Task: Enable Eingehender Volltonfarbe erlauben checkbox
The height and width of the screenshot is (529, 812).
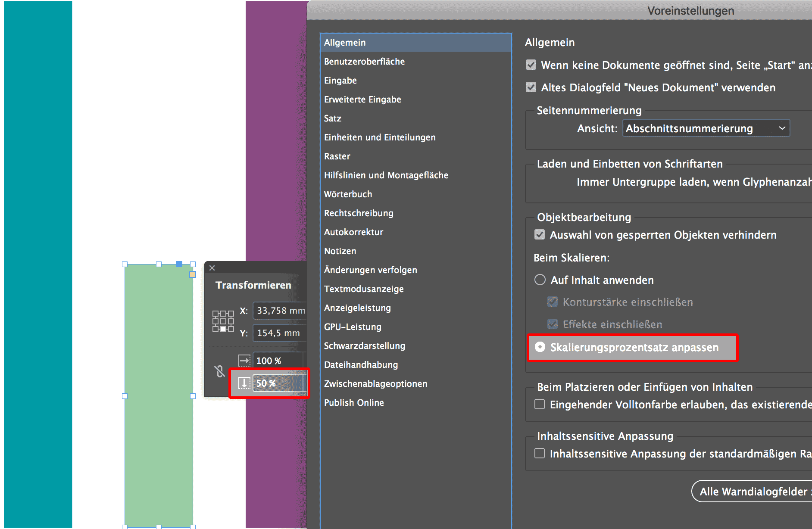Action: [539, 404]
